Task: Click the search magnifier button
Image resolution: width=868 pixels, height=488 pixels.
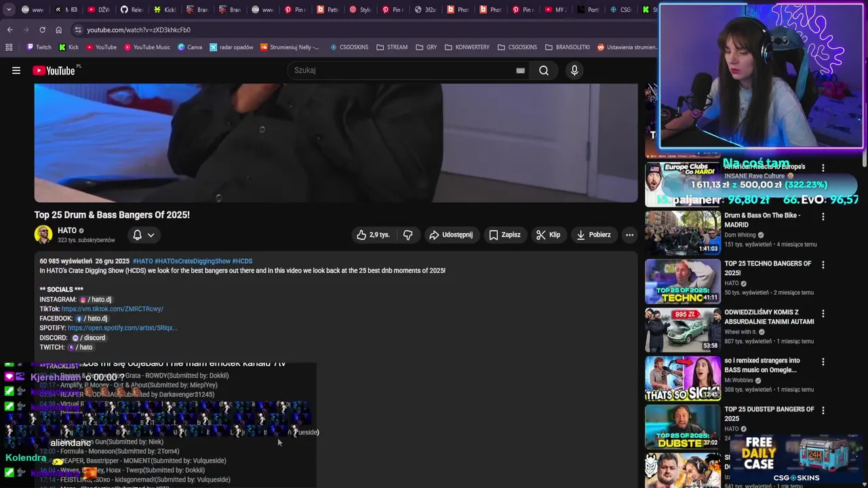Action: 544,70
